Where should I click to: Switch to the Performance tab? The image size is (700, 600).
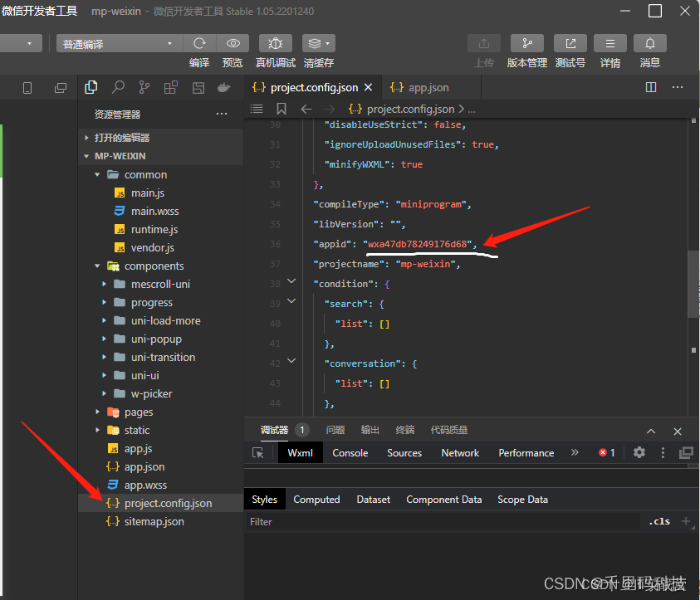tap(526, 453)
